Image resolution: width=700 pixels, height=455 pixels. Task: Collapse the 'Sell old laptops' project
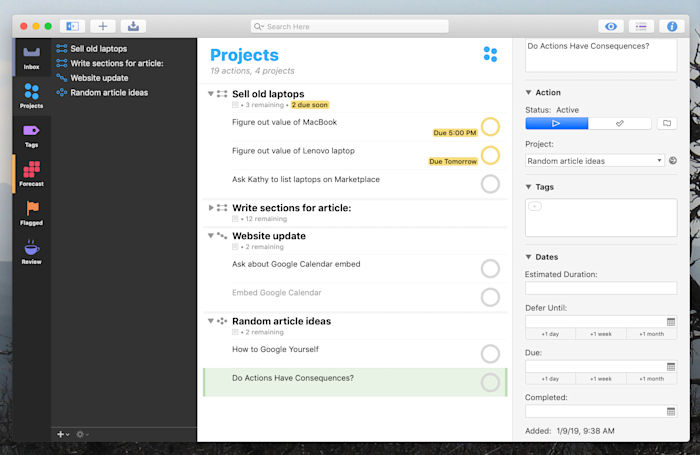tap(211, 94)
